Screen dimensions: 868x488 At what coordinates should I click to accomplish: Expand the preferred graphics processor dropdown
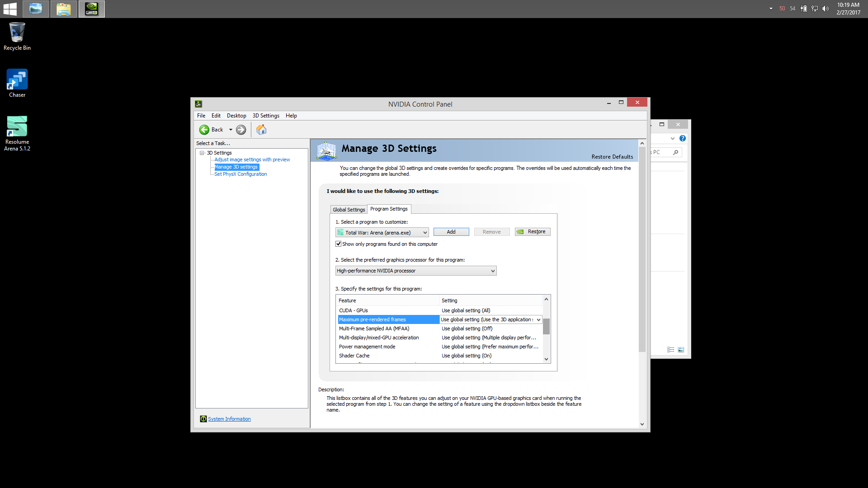[491, 271]
